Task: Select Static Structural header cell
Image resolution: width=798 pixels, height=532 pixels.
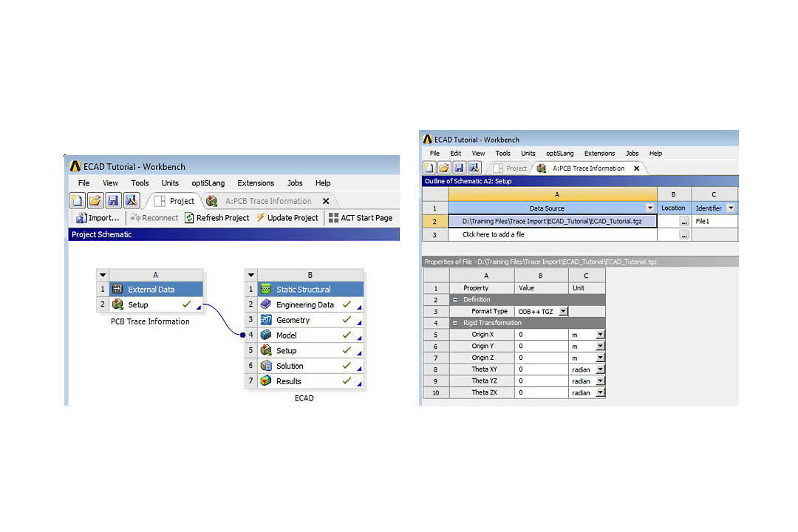Action: click(311, 289)
